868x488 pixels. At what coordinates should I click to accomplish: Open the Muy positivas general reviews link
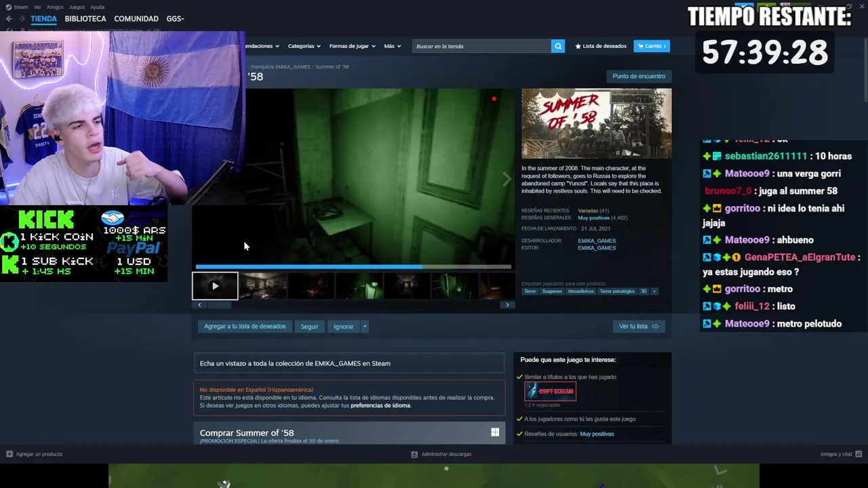click(x=593, y=218)
